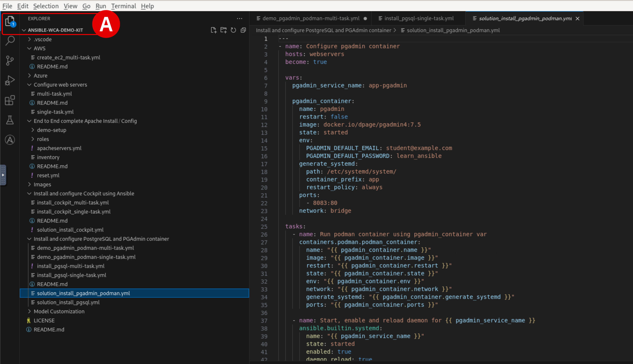Expand the Azure folder
The width and height of the screenshot is (633, 364).
40,75
